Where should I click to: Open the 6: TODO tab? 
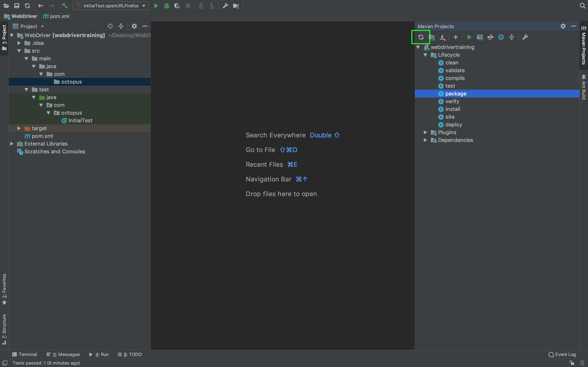click(130, 354)
